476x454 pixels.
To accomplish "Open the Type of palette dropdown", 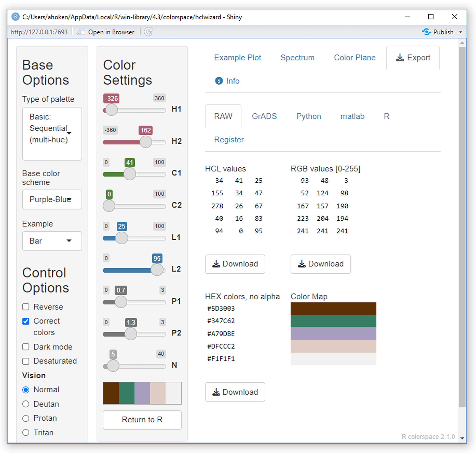I will 52,134.
